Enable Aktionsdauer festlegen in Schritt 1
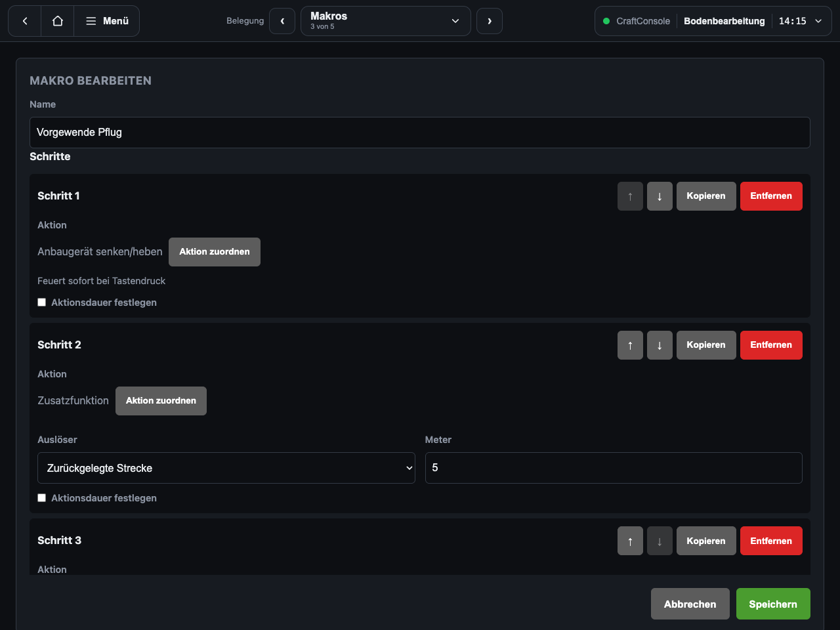Screen dimensions: 840x630 point(42,303)
